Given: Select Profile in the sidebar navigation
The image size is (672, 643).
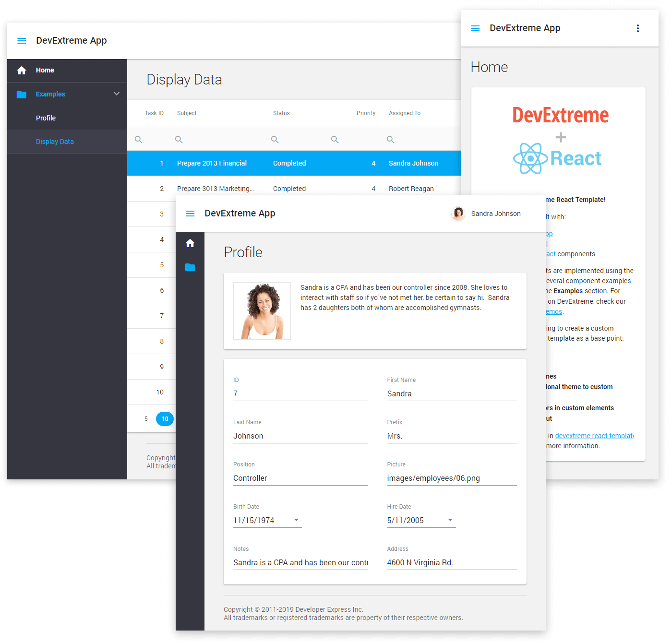Looking at the screenshot, I should click(x=46, y=118).
